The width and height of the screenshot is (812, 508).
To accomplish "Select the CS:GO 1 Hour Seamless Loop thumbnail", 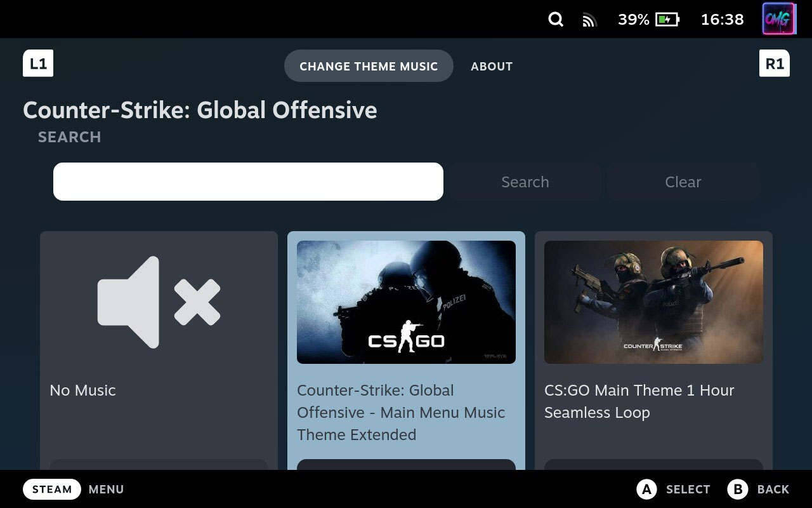I will coord(653,302).
